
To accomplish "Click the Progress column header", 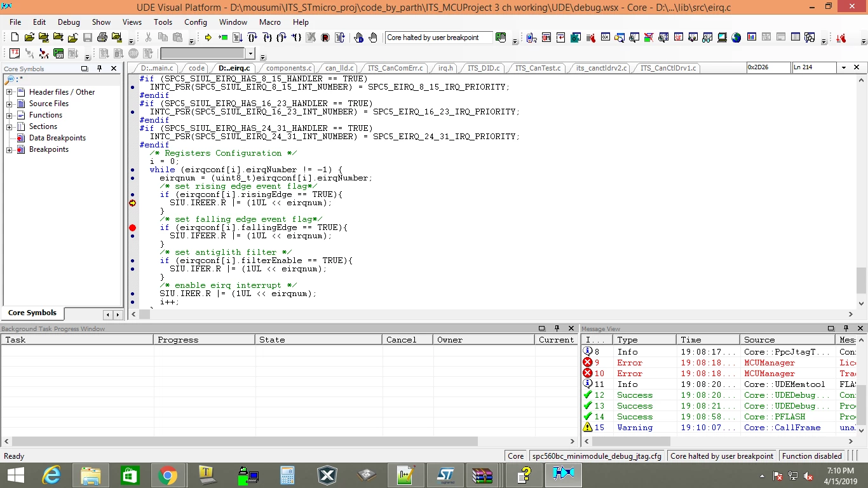I will 204,340.
